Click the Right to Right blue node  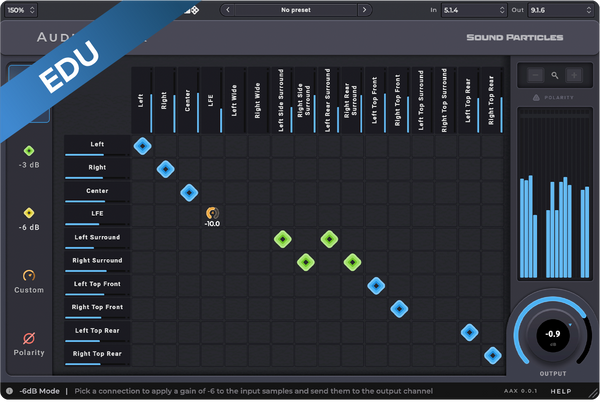[166, 169]
